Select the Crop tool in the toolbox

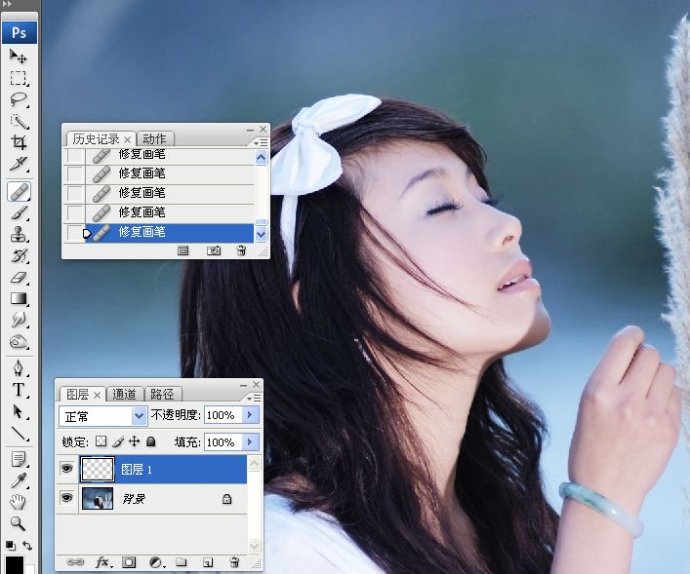tap(19, 143)
